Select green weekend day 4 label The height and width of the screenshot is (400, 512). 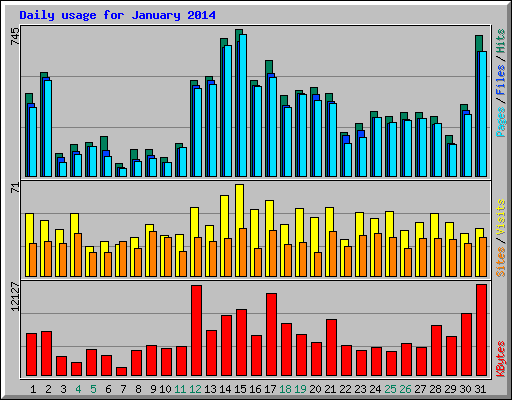point(78,389)
